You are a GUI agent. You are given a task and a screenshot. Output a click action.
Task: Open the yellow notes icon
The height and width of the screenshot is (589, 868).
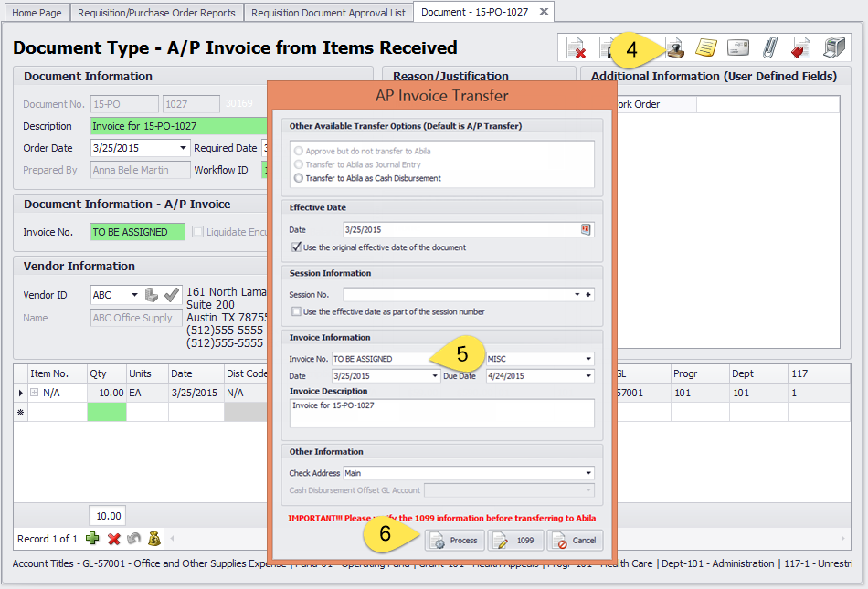pos(705,48)
